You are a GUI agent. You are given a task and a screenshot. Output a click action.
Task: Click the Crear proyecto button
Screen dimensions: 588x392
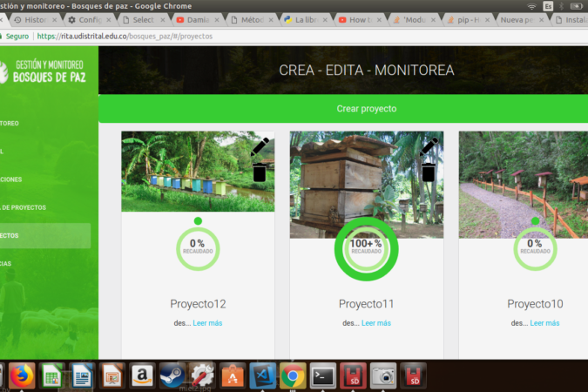(367, 109)
